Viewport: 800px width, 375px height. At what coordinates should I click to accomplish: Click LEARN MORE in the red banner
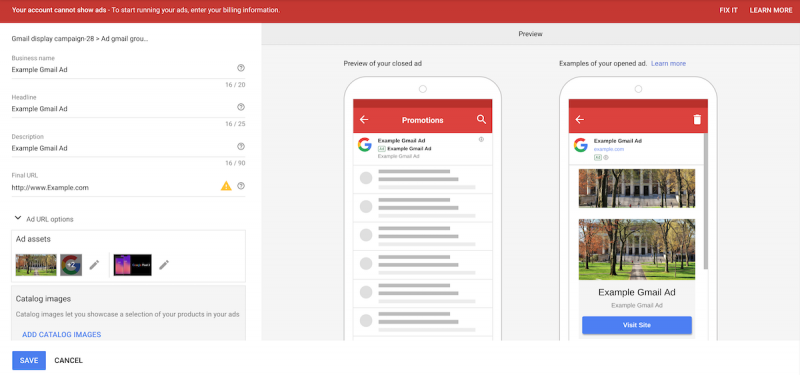[x=771, y=10]
